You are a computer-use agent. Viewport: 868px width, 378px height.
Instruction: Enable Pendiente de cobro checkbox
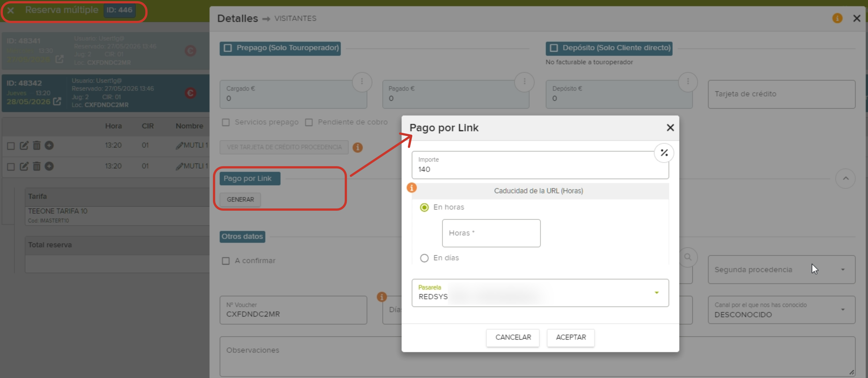309,122
